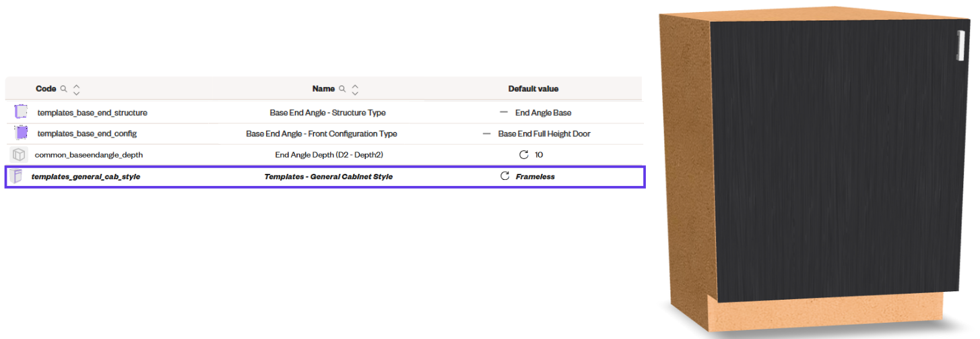This screenshot has height=339, width=980.
Task: Click dash icon before Base End Full Height Door
Action: [x=487, y=133]
